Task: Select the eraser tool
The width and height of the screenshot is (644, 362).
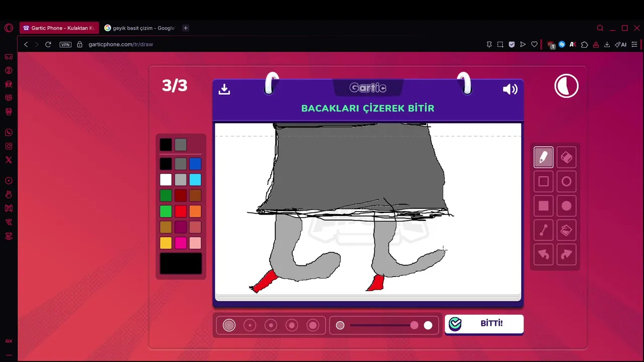Action: click(567, 157)
